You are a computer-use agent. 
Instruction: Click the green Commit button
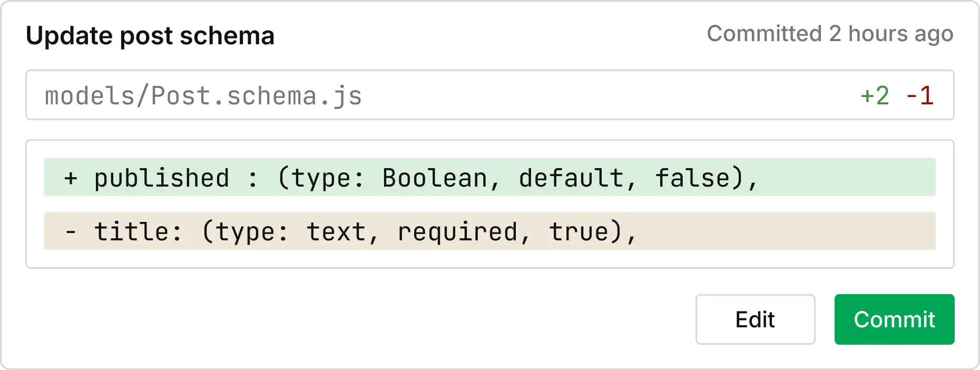click(894, 319)
